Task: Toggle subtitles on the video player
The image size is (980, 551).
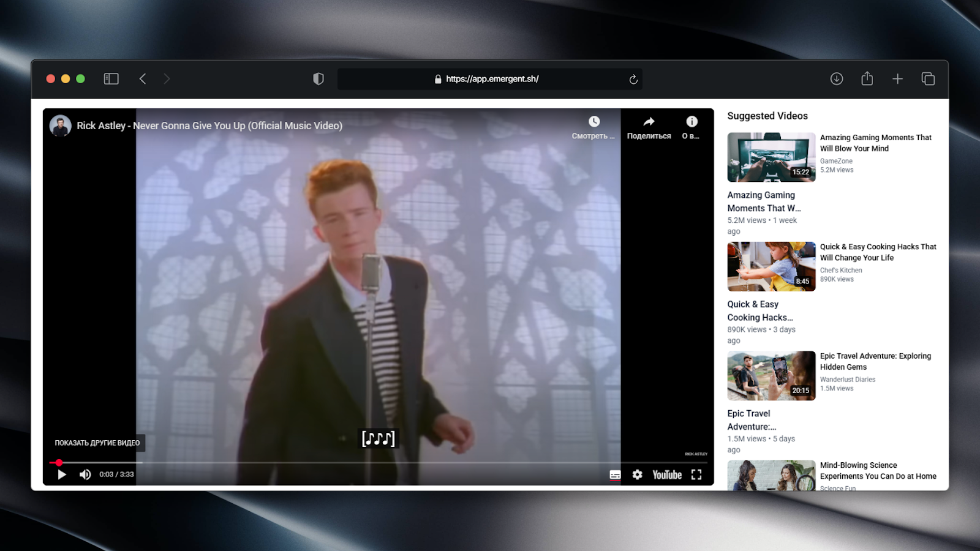Action: pyautogui.click(x=615, y=474)
